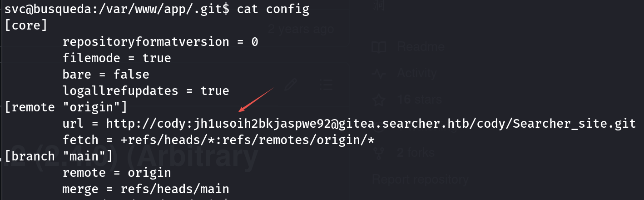
Task: Click the gitea.searcher.htb remote URL
Action: [x=371, y=123]
